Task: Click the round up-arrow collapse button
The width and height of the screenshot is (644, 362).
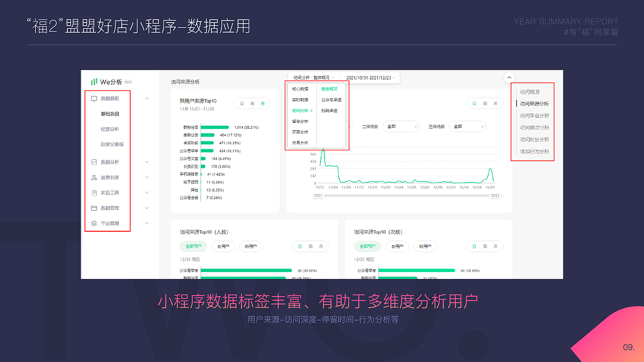Action: 509,77
